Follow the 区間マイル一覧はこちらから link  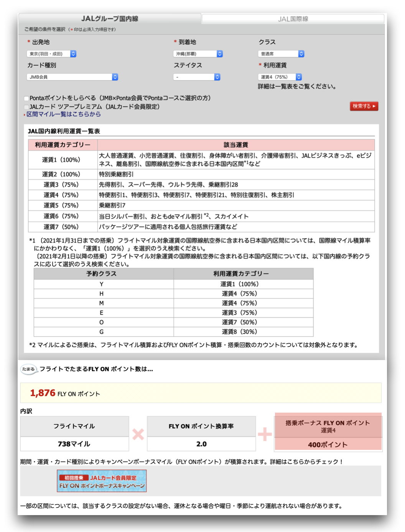[x=64, y=114]
